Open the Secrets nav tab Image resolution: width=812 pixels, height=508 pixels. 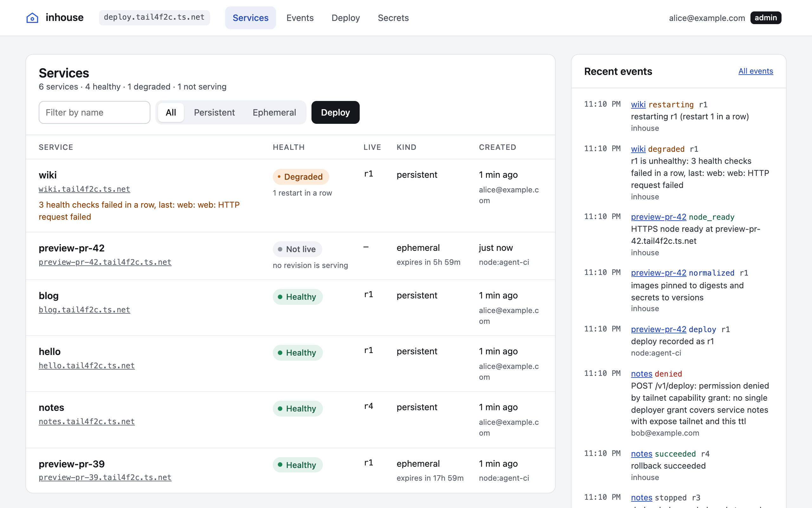click(x=393, y=18)
